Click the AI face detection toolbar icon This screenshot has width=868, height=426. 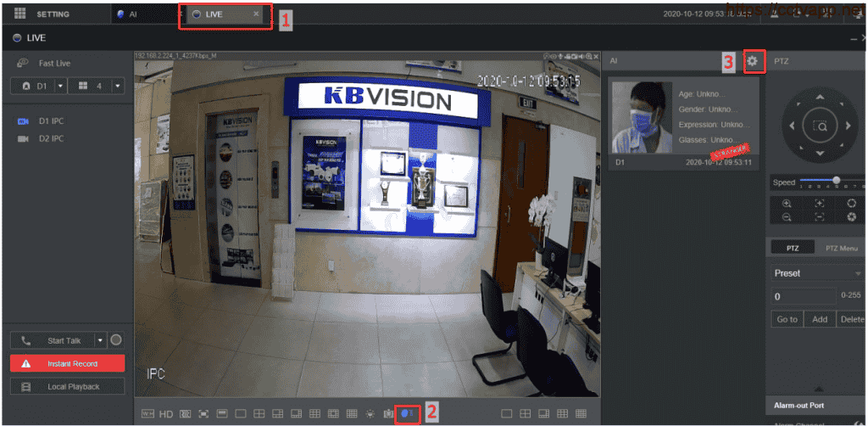(x=408, y=413)
